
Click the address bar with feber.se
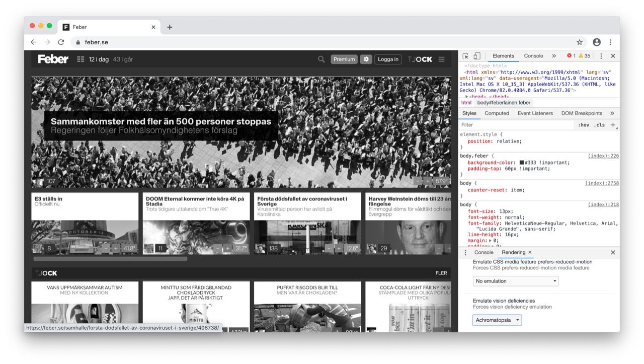(x=322, y=42)
